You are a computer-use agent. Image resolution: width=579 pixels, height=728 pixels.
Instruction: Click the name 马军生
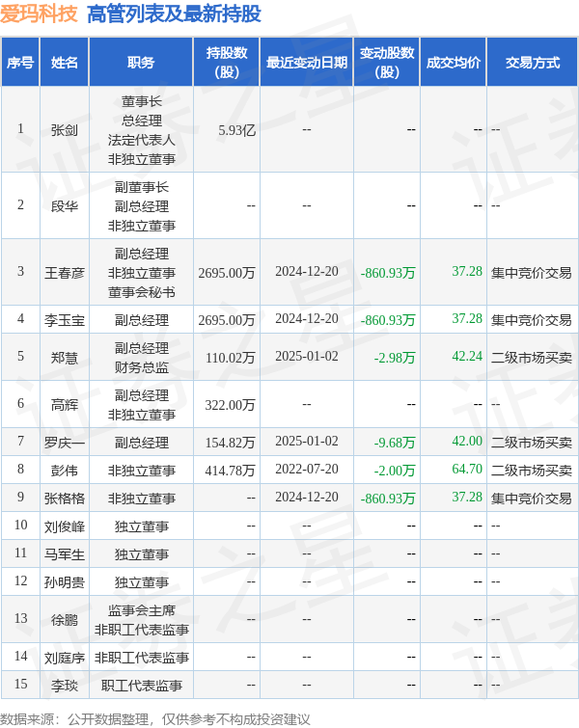(64, 554)
